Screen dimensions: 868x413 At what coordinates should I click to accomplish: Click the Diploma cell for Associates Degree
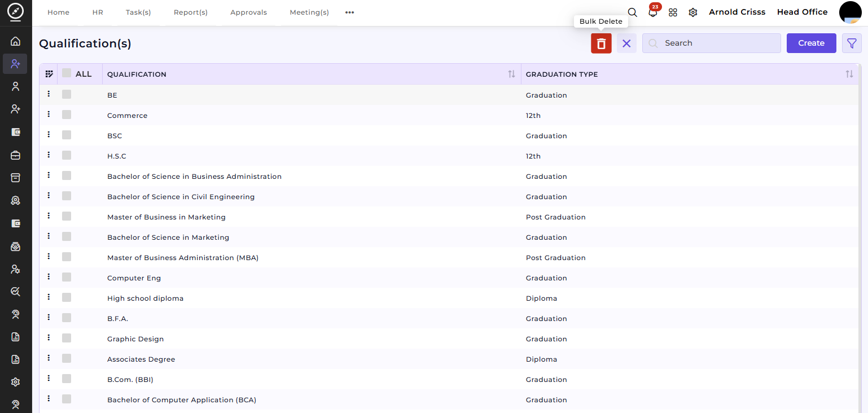click(541, 359)
